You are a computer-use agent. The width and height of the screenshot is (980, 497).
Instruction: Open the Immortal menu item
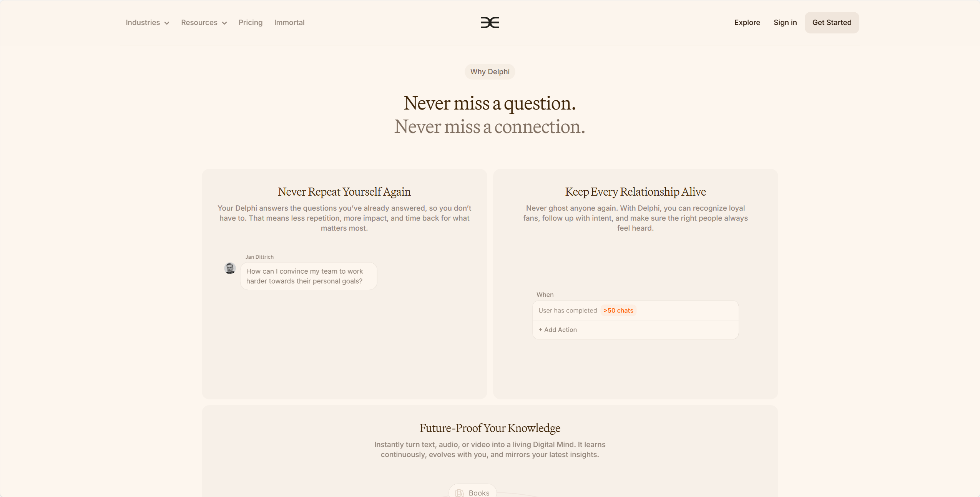point(289,23)
